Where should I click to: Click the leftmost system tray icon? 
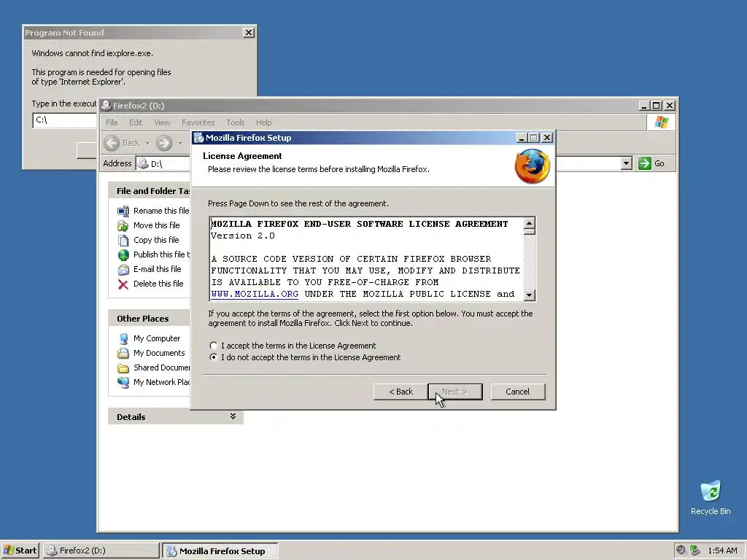coord(681,550)
